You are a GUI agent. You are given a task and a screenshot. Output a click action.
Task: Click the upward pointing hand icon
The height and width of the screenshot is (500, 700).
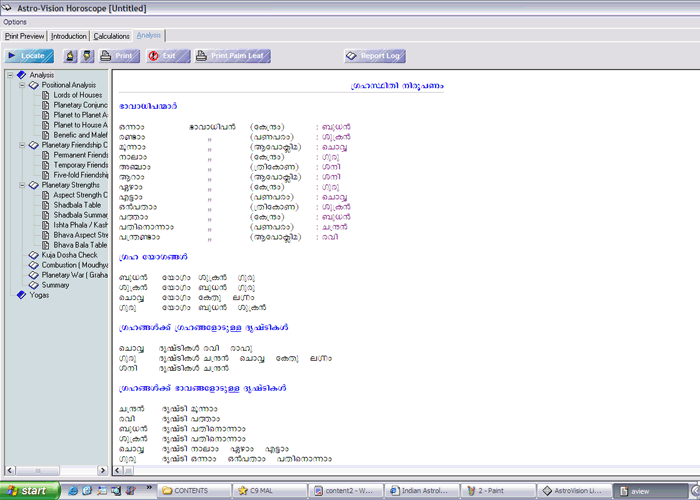(70, 56)
